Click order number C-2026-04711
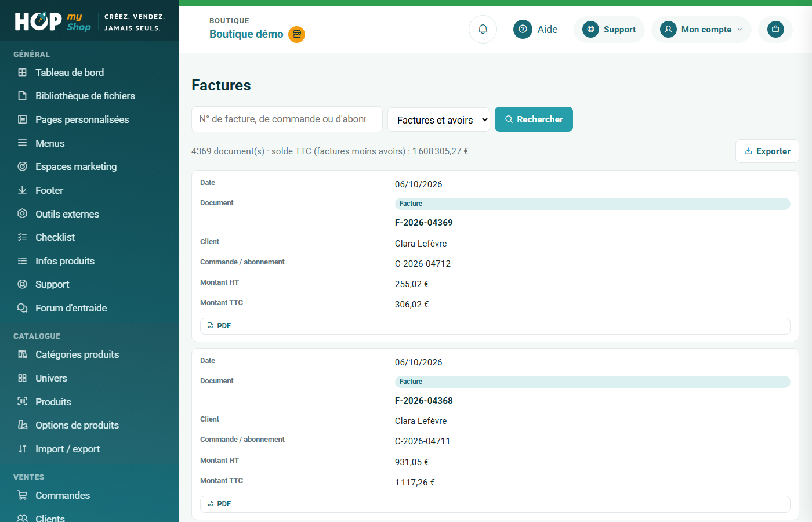The image size is (812, 522). [x=423, y=441]
